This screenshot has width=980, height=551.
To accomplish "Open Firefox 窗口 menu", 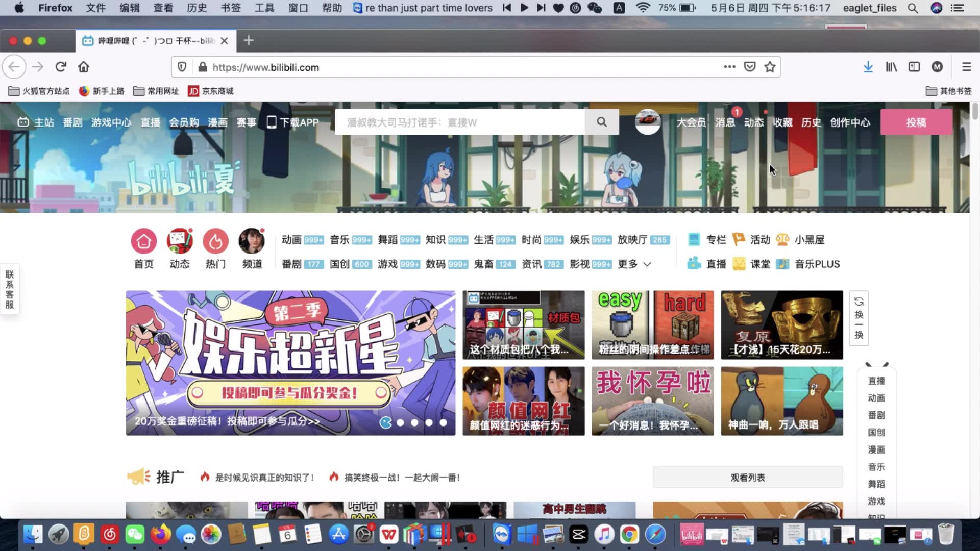I will coord(298,8).
